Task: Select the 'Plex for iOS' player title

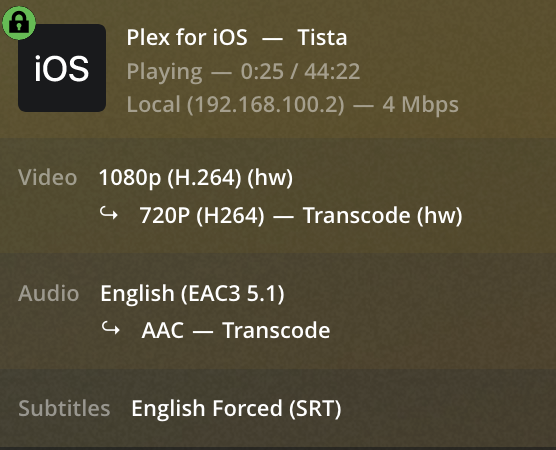Action: 187,37
